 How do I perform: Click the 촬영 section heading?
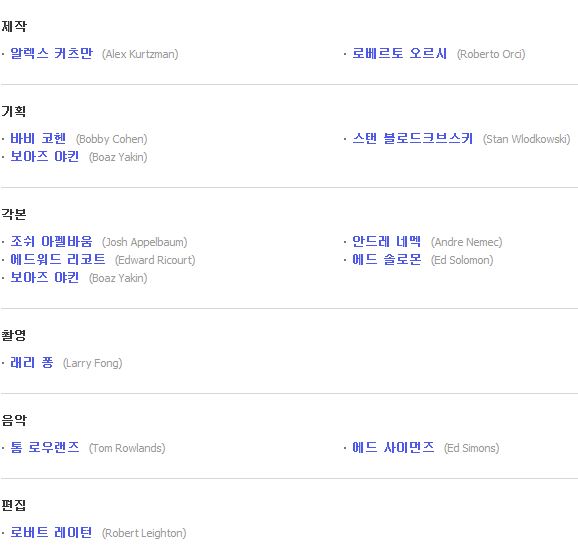pyautogui.click(x=14, y=335)
